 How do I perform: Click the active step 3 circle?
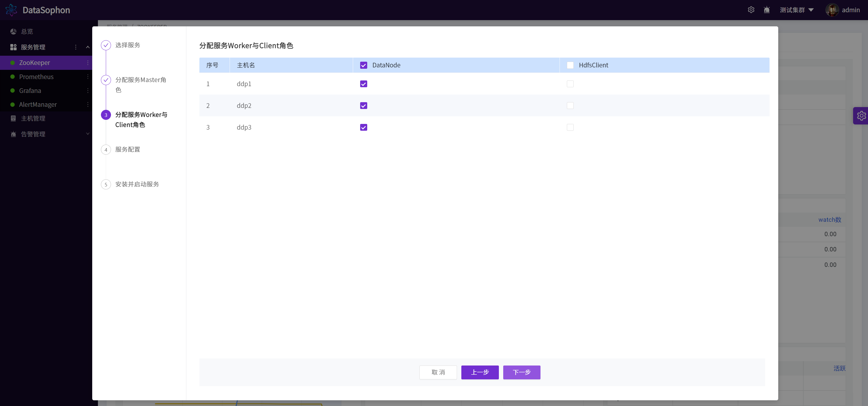tap(106, 115)
